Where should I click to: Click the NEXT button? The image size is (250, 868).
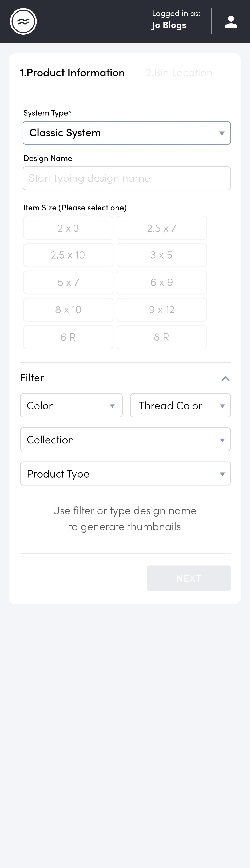click(x=188, y=578)
